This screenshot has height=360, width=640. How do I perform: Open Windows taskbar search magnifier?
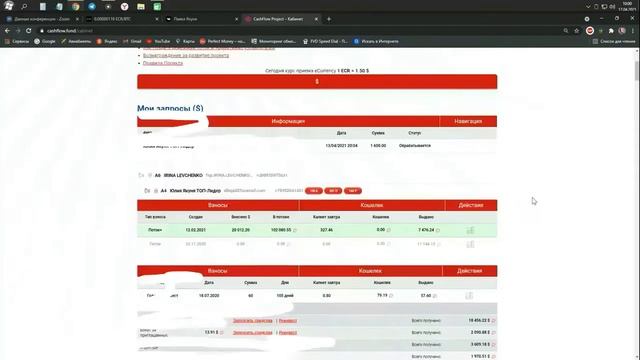(x=24, y=6)
